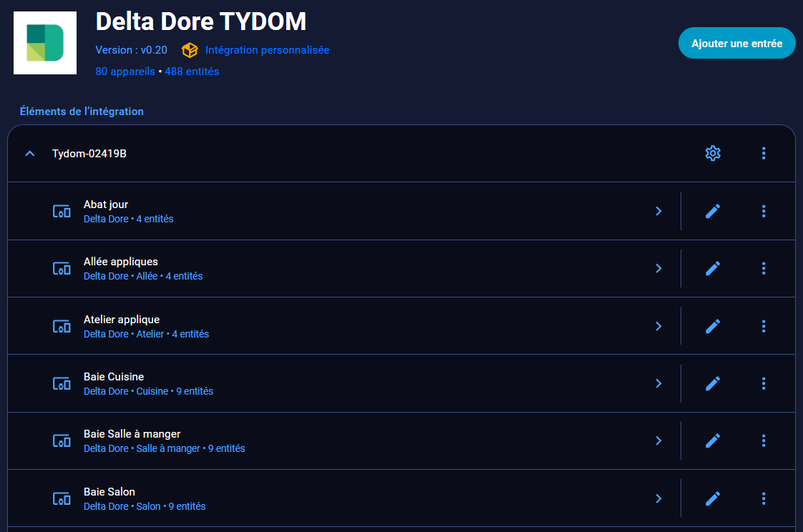Click 'Delta Dore • Allée • 4 entités' subtitle
The width and height of the screenshot is (803, 532).
coord(143,276)
